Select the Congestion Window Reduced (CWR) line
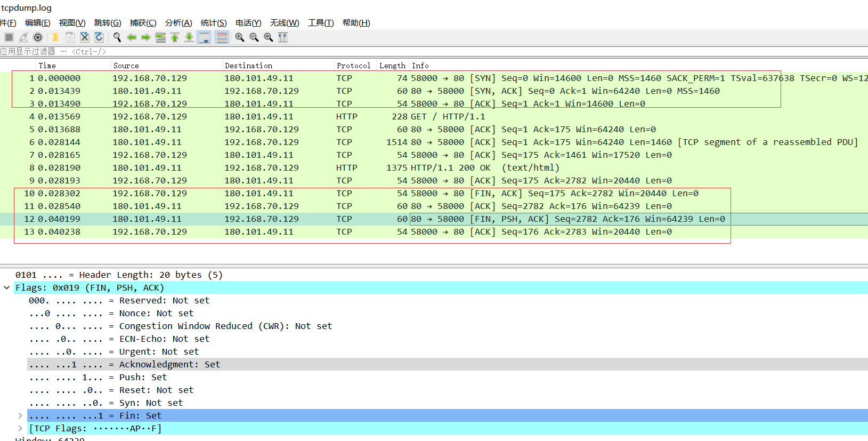Viewport: 868px width, 441px height. click(180, 326)
